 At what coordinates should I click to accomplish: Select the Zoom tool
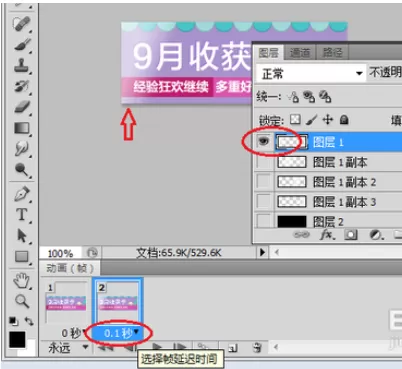point(22,302)
